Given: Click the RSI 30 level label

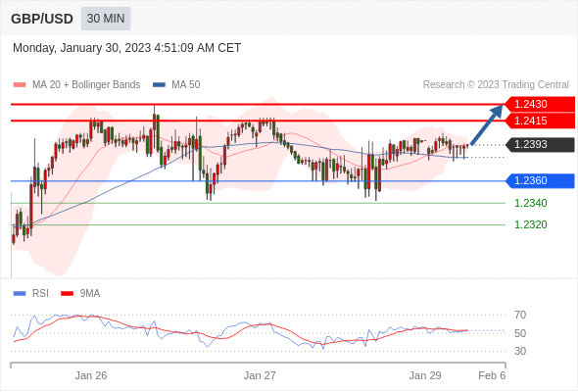Looking at the screenshot, I should click(x=520, y=351).
